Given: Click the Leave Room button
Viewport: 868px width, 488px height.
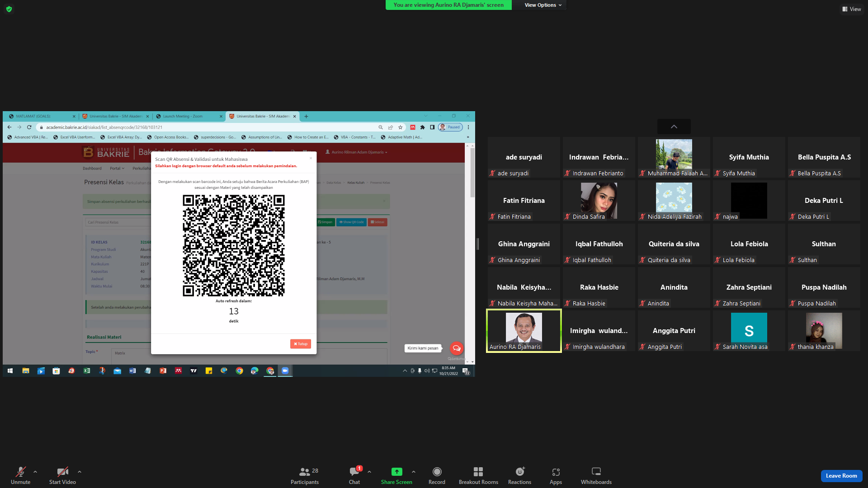Looking at the screenshot, I should (841, 476).
